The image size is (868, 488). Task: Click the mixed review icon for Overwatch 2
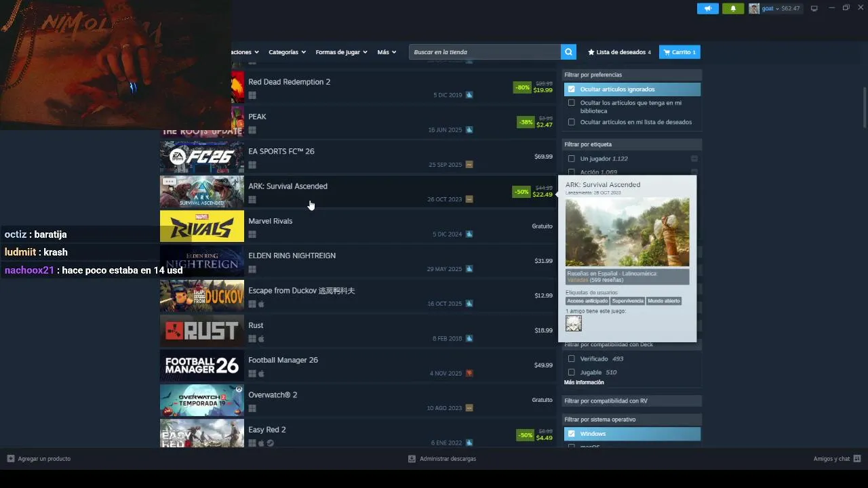coord(469,408)
